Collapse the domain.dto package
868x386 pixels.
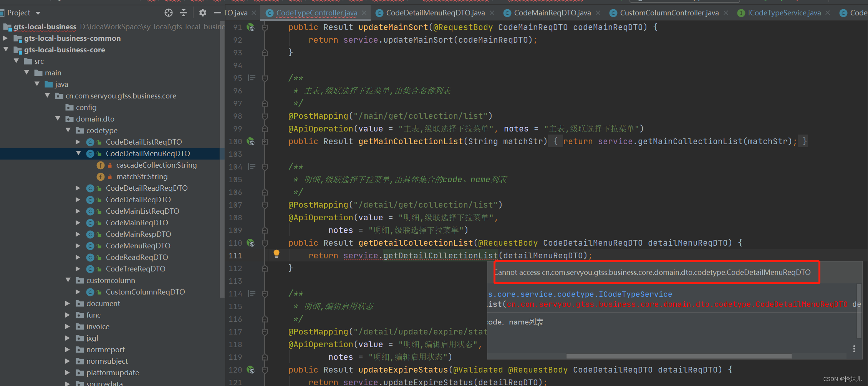(x=58, y=119)
